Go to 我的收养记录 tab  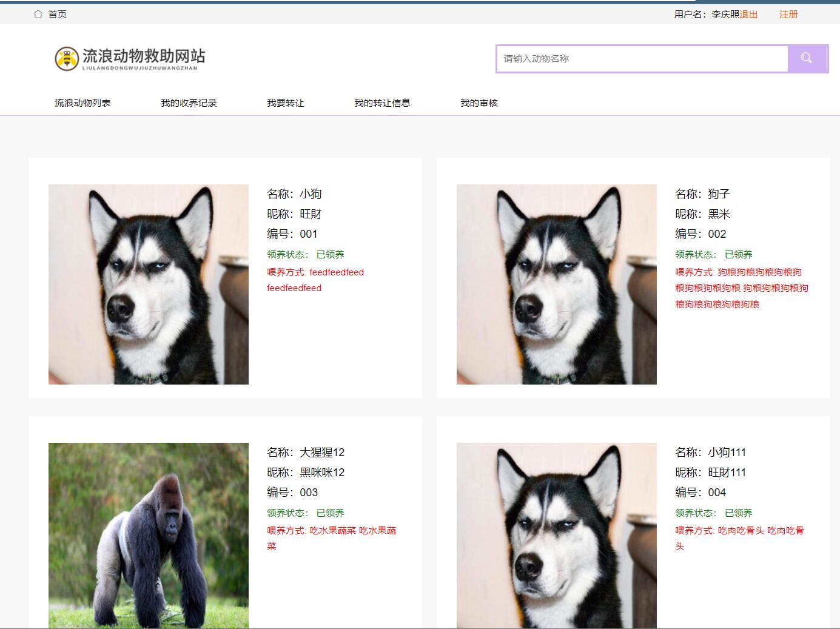189,103
